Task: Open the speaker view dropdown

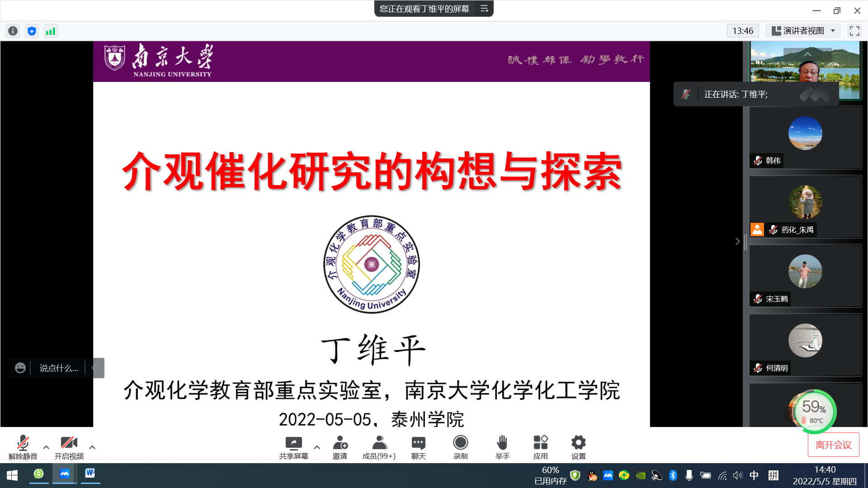Action: [x=803, y=31]
